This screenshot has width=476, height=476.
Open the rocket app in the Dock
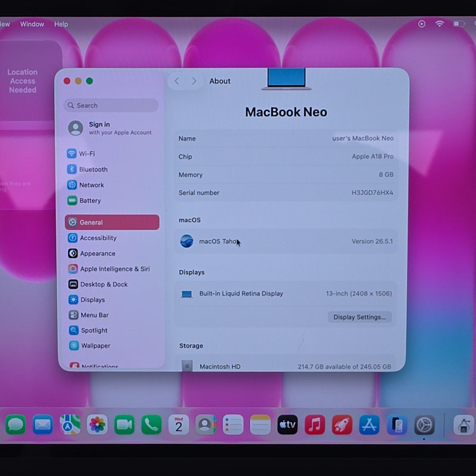(342, 425)
